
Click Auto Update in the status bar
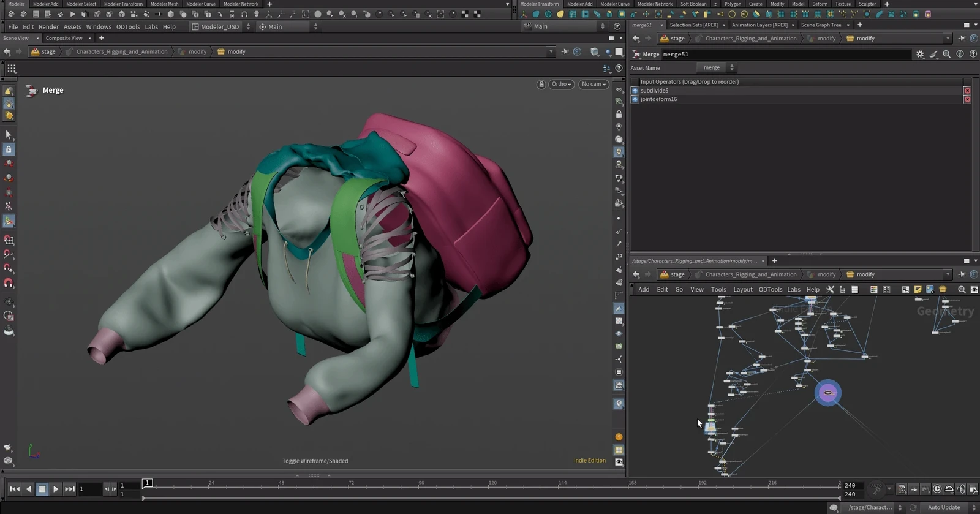coord(944,508)
